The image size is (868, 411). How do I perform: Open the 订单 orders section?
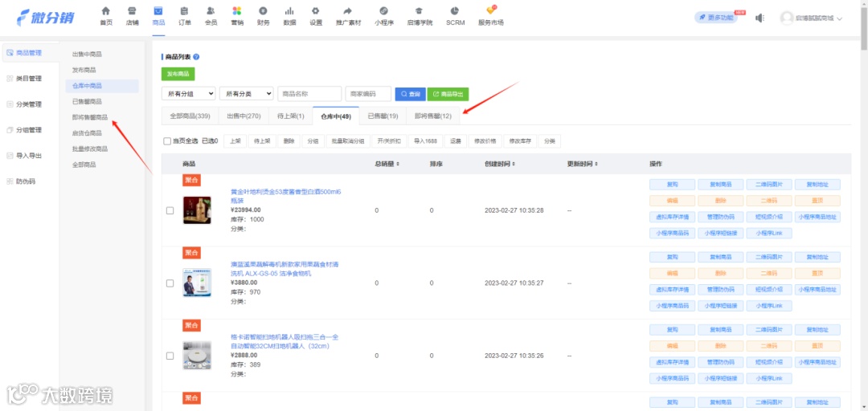click(x=184, y=17)
